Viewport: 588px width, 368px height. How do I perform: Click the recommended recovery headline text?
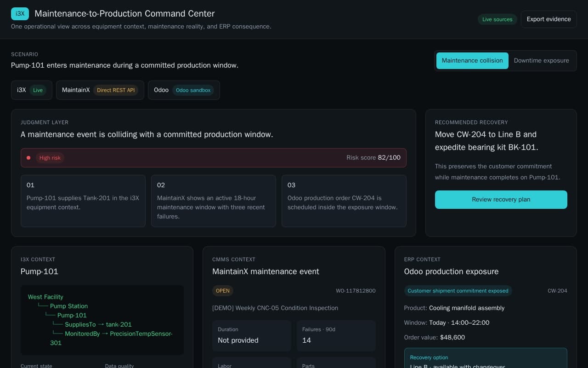pyautogui.click(x=486, y=141)
